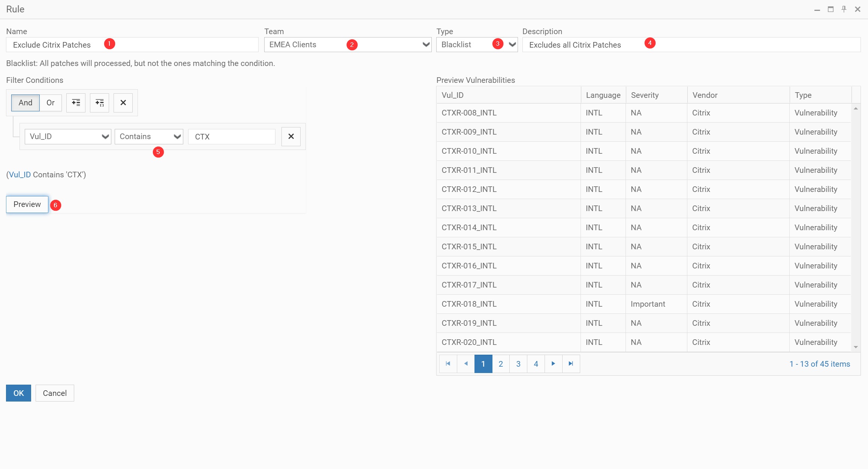
Task: Open the Vul_ID field dropdown
Action: pyautogui.click(x=68, y=136)
